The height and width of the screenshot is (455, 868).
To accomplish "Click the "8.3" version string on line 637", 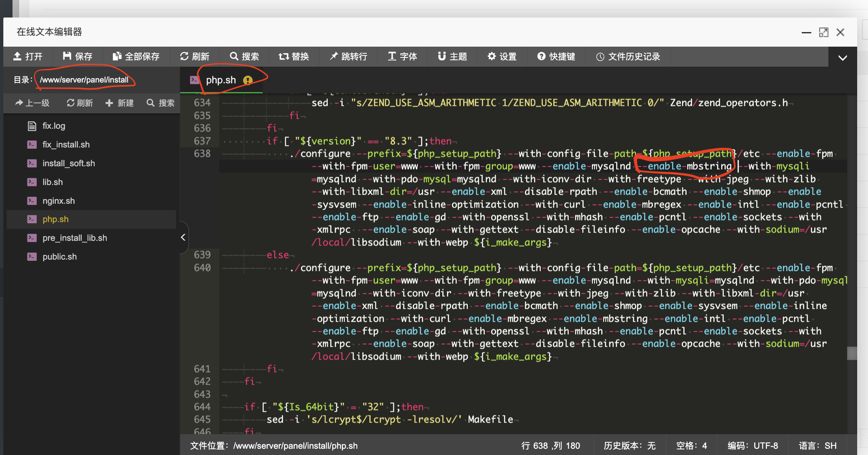I will [398, 141].
